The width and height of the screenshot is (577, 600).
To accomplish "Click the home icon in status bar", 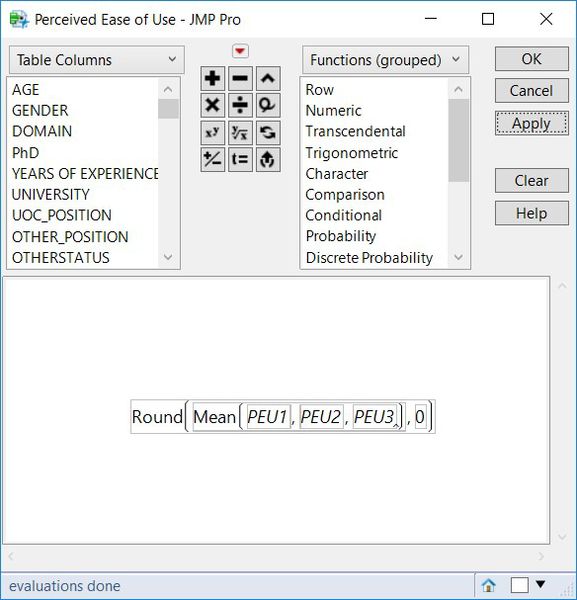I will click(x=488, y=585).
